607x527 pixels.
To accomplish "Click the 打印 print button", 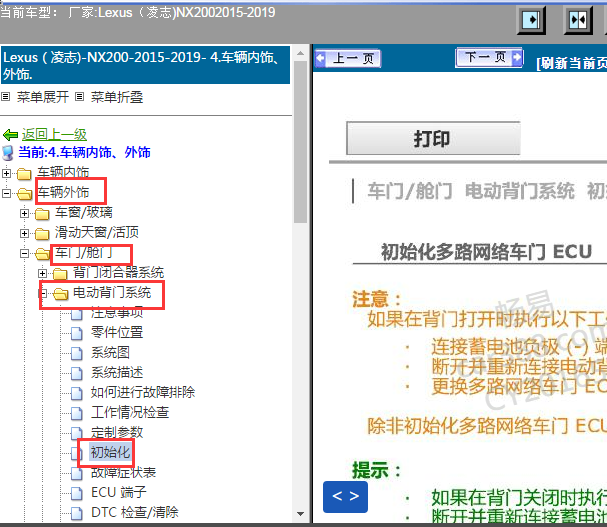I will (x=433, y=139).
